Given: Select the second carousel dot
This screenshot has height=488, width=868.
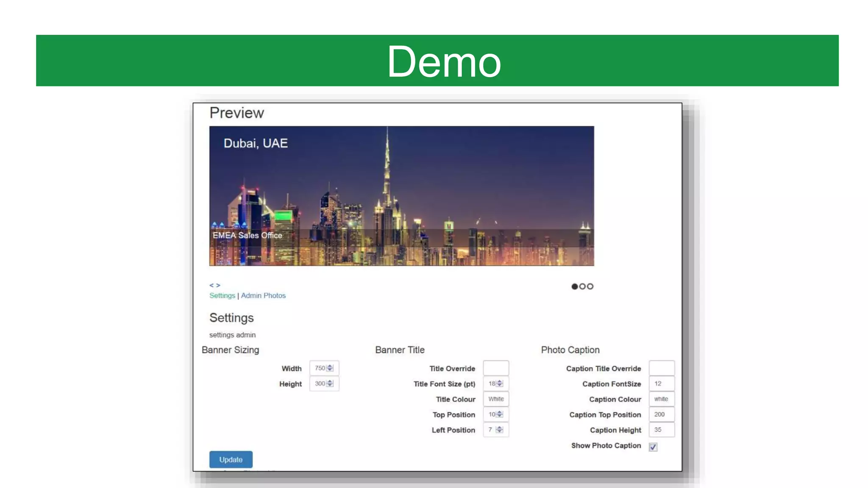Looking at the screenshot, I should (x=582, y=286).
